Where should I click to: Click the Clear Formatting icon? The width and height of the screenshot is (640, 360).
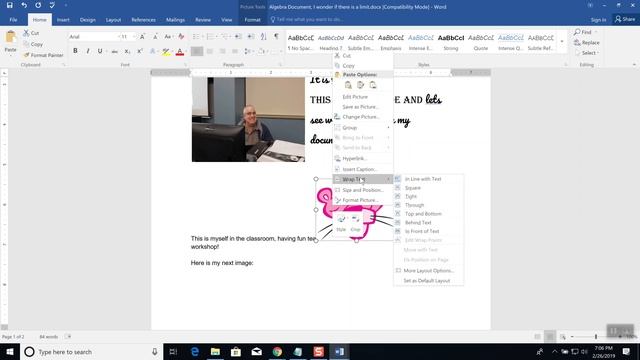(x=181, y=37)
